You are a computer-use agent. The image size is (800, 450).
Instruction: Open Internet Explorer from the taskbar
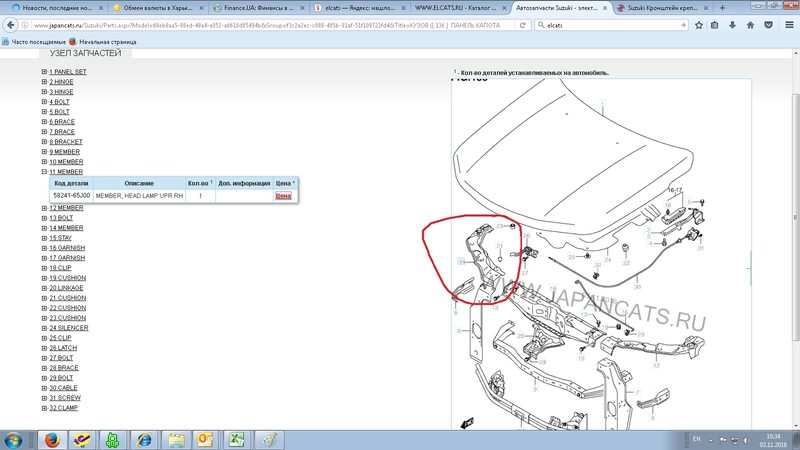click(x=144, y=440)
